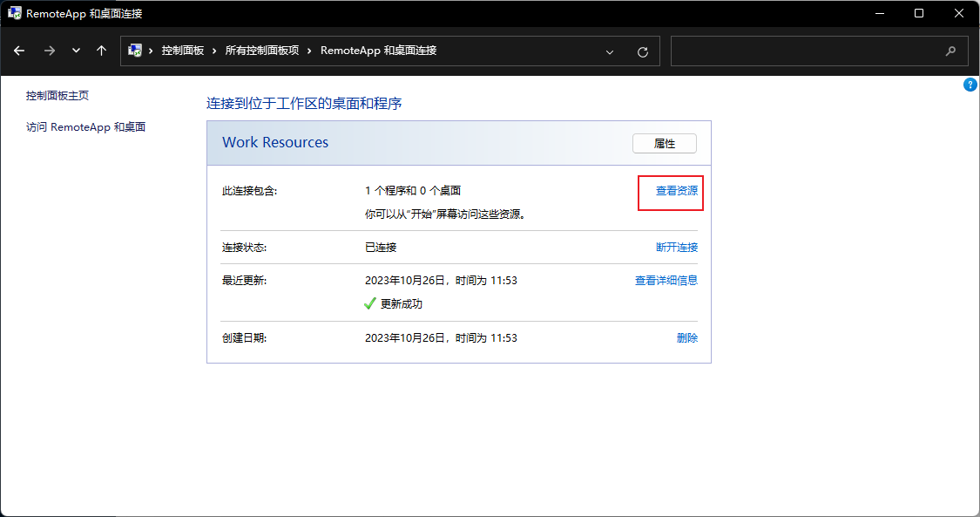This screenshot has height=517, width=980.
Task: View details with 查看详细信息
Action: (666, 278)
